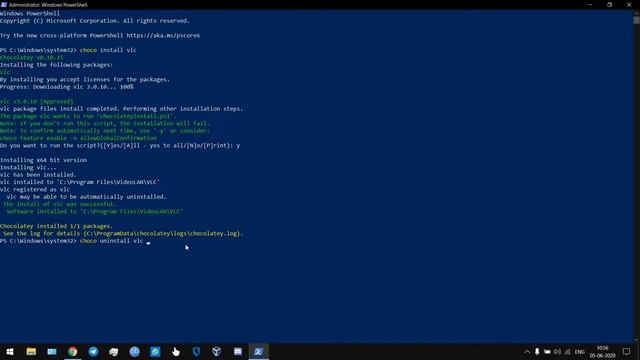
Task: Click the microphone tray icon
Action: 537,351
